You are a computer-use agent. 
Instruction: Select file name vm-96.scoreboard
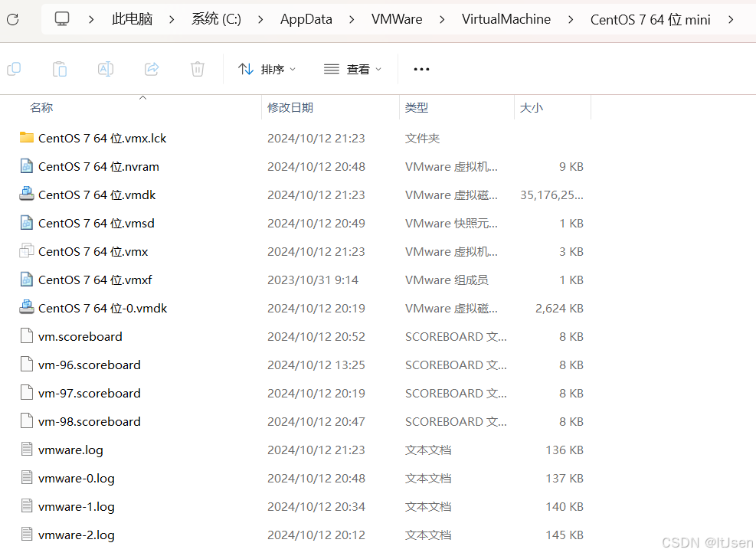(89, 365)
